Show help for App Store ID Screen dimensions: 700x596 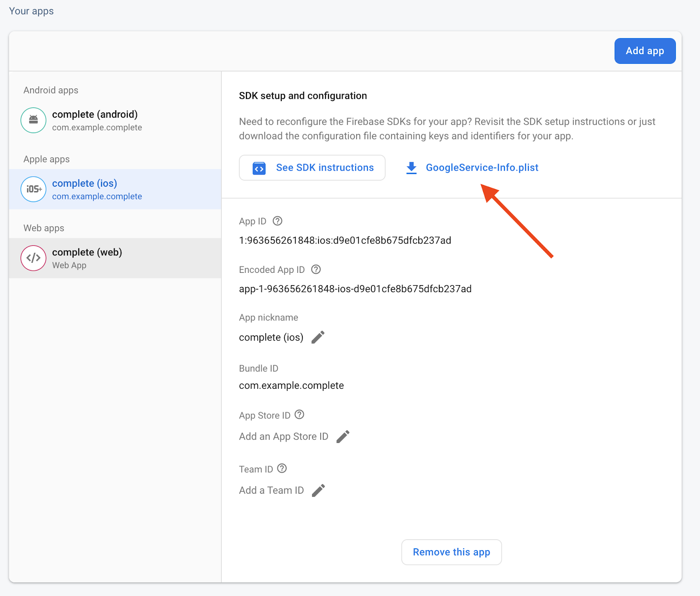(x=299, y=415)
